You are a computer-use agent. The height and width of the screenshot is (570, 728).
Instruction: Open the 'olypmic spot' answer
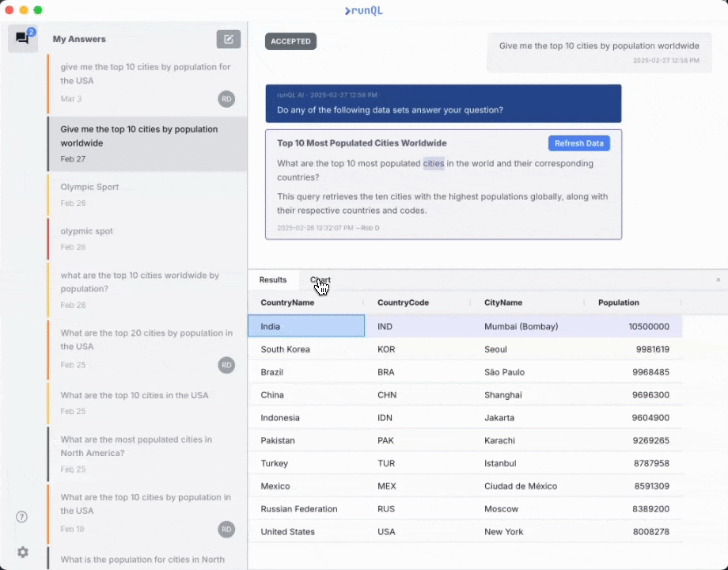pos(147,239)
